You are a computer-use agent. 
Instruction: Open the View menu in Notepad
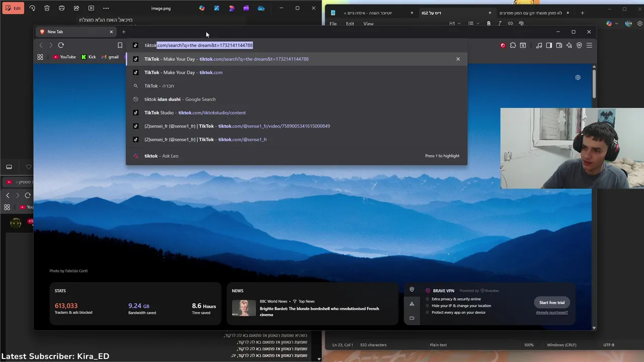point(368,24)
